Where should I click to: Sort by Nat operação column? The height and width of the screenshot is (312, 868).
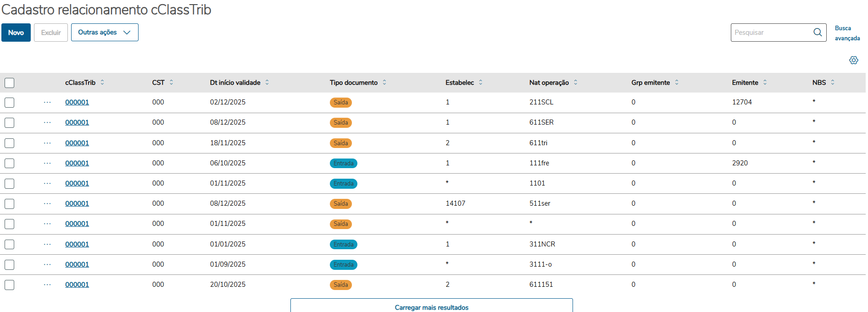[575, 82]
